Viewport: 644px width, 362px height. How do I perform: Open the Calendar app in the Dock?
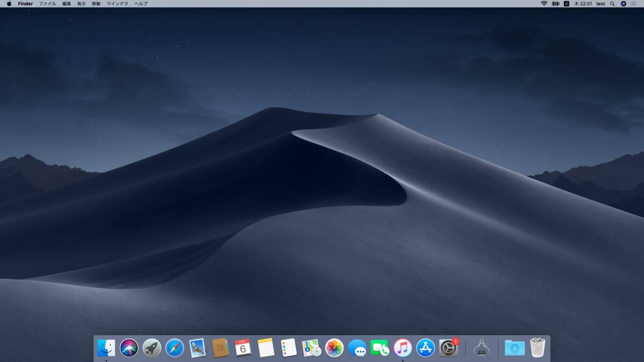(243, 348)
